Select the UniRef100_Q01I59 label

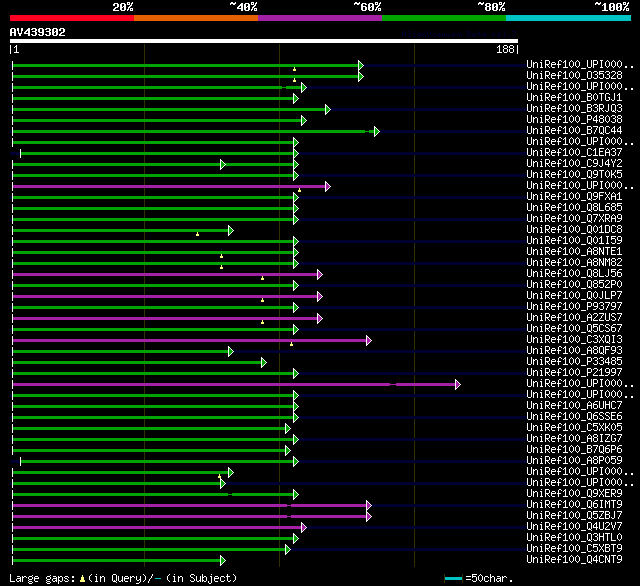(574, 241)
